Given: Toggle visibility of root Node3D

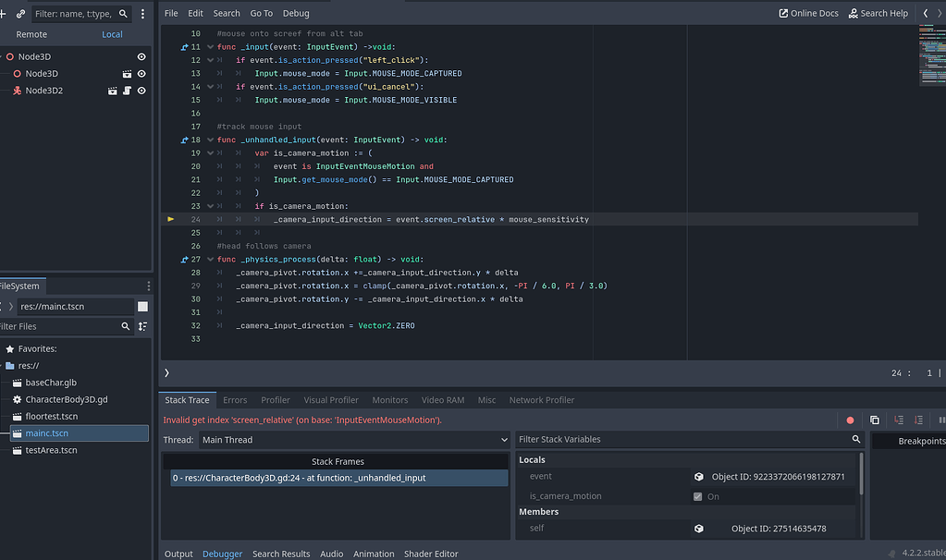Looking at the screenshot, I should 141,56.
